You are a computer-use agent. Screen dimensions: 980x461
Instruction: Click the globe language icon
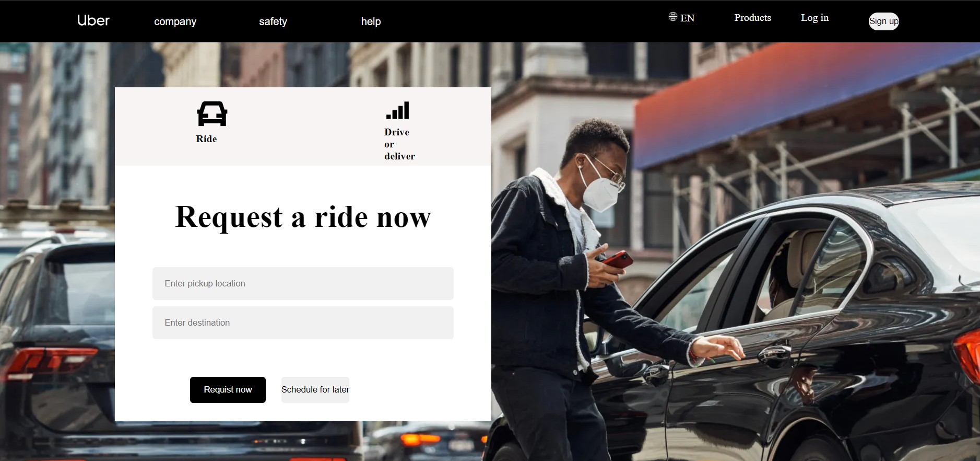tap(673, 17)
